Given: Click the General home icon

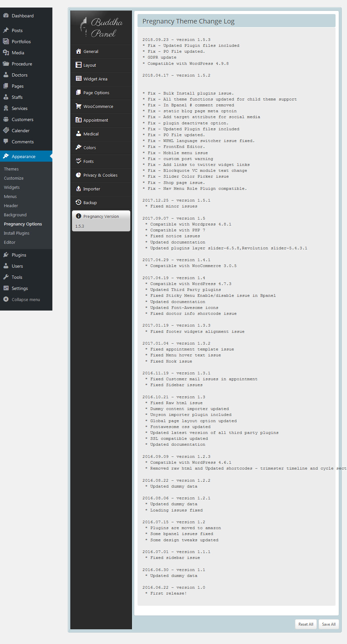Looking at the screenshot, I should point(79,51).
